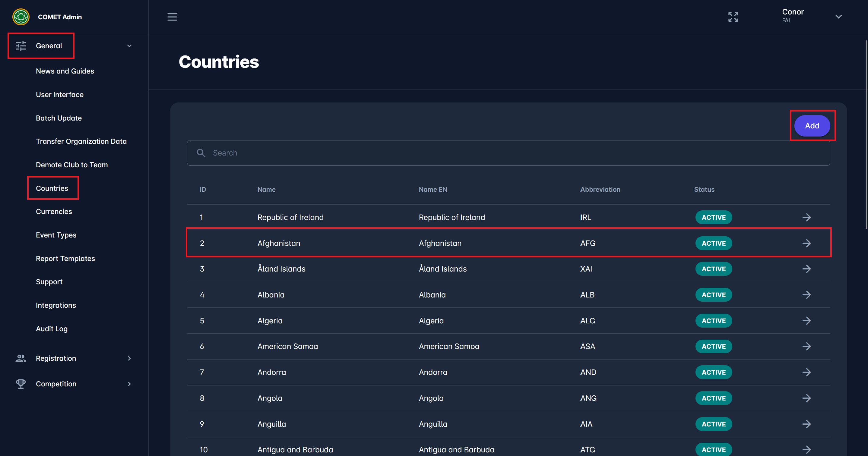Viewport: 868px width, 456px height.
Task: Click the Registration people icon
Action: [21, 358]
